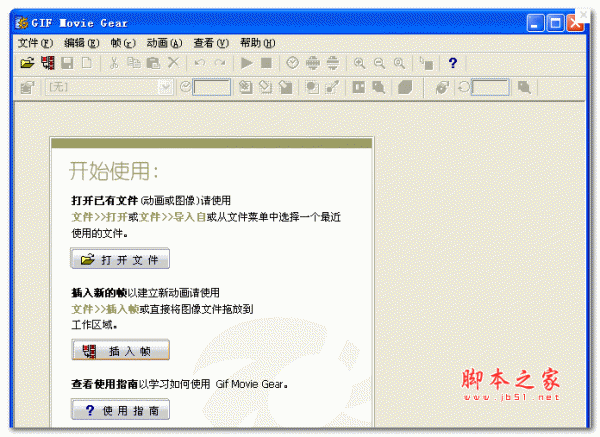Click the third magnifier zoom icon
The image size is (600, 437).
(x=399, y=63)
